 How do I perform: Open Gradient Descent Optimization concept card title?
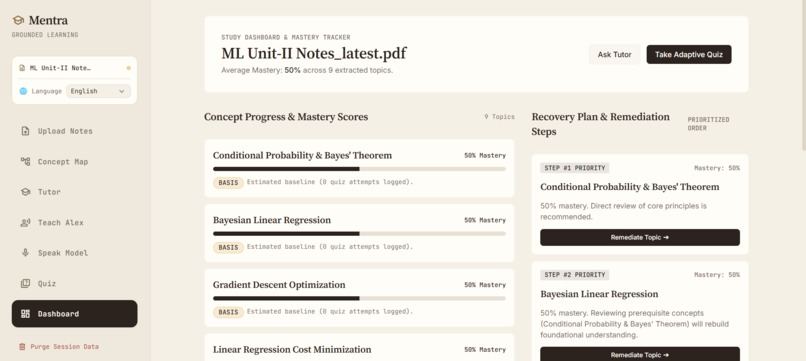click(279, 285)
